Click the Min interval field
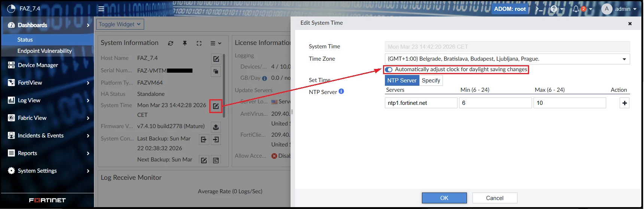This screenshot has width=644, height=209. click(x=495, y=103)
